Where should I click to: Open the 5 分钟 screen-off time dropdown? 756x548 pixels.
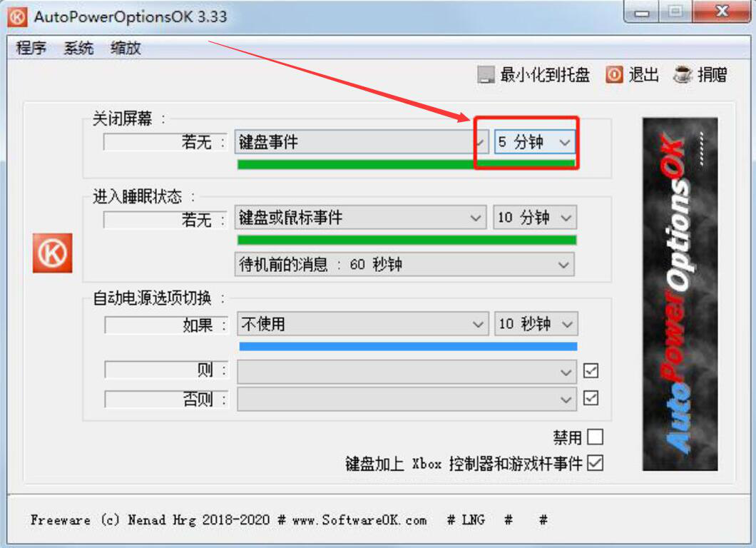point(535,142)
